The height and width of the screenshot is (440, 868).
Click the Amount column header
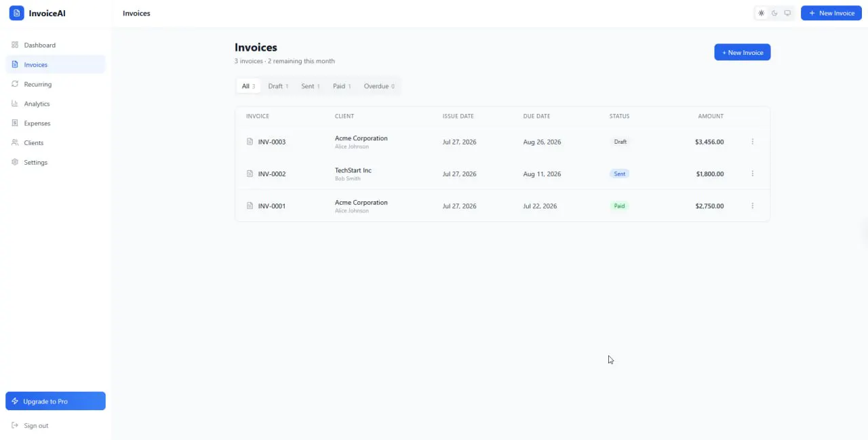(711, 116)
